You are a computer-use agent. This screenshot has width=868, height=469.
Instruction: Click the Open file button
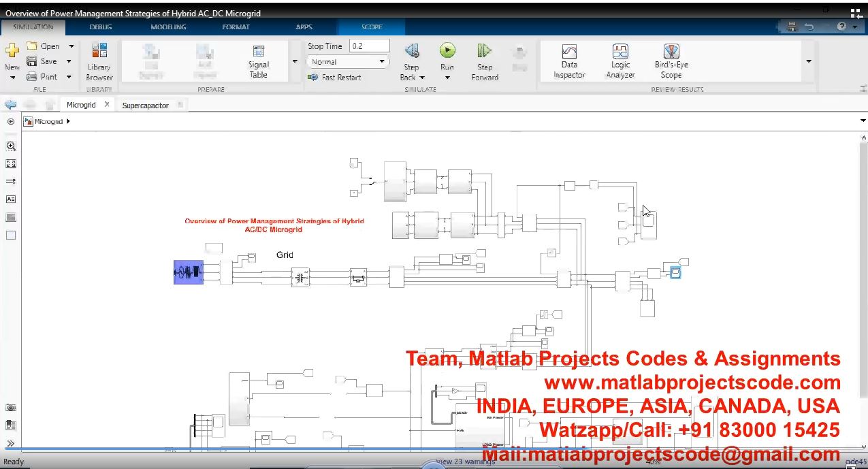[x=44, y=46]
